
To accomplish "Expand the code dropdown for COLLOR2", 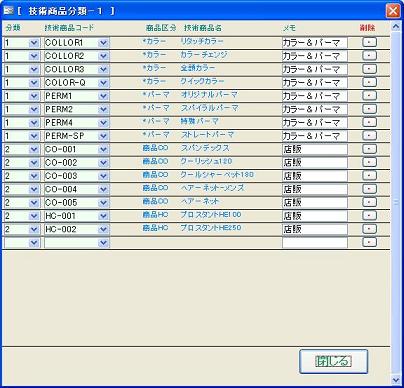I will [x=103, y=56].
